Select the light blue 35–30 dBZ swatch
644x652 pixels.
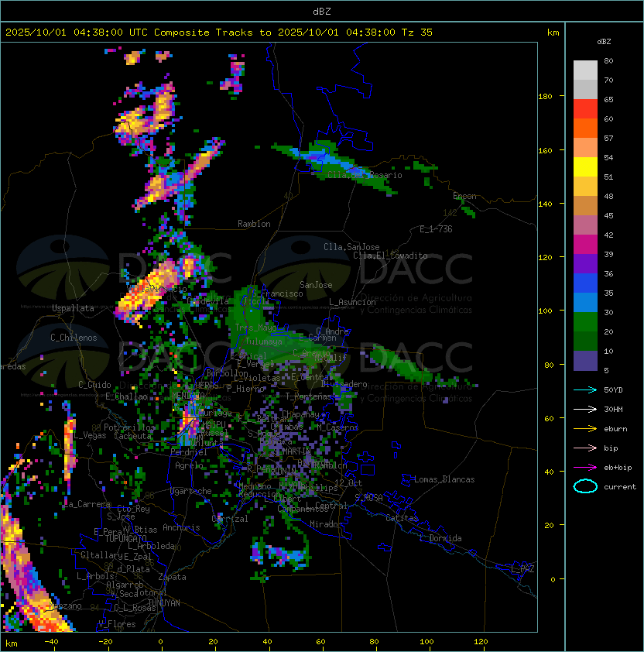coord(585,303)
